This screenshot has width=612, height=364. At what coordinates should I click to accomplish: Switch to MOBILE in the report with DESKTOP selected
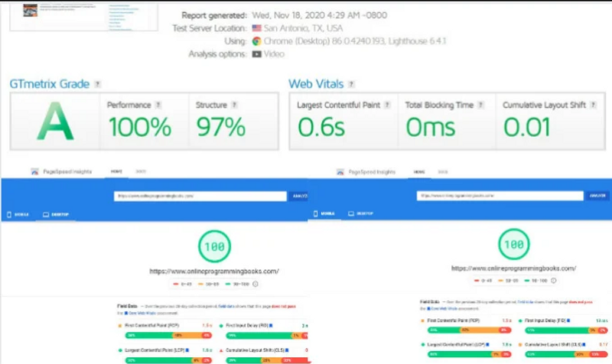click(18, 215)
